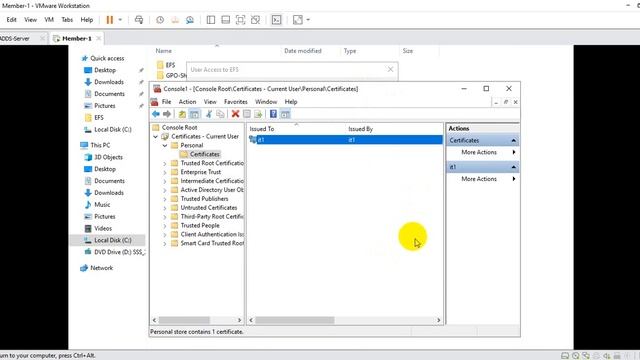Expand Trusted Publishers node
This screenshot has width=640, height=360.
(x=165, y=199)
